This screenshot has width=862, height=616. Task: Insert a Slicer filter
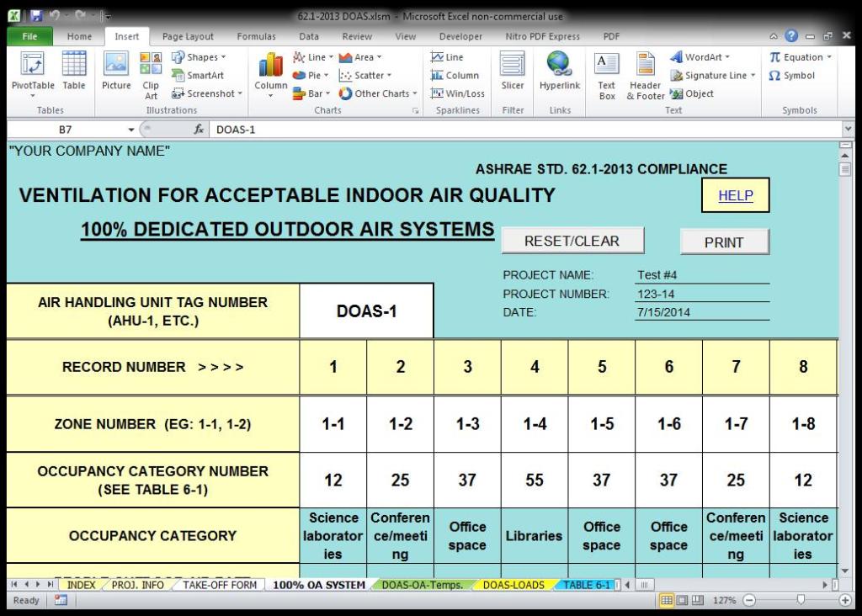pos(513,72)
